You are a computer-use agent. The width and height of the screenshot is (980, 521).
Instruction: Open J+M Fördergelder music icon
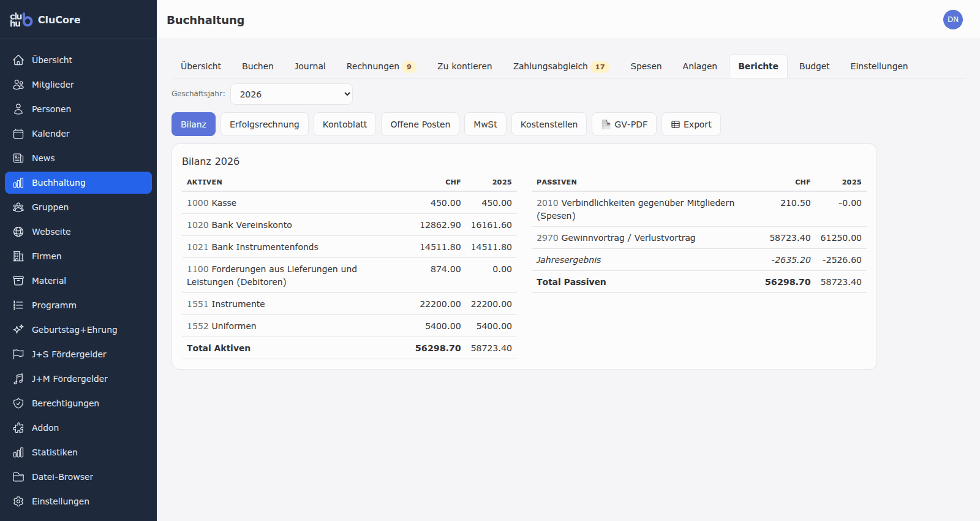click(18, 379)
